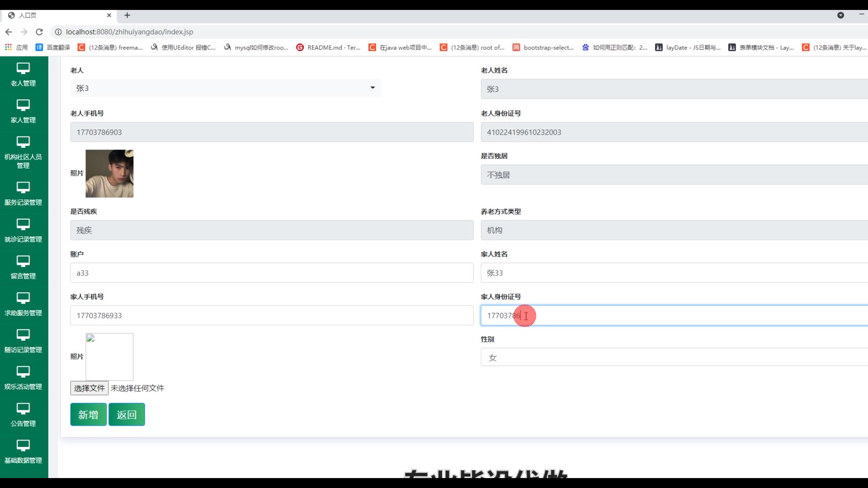
Task: Click the 账户 input field
Action: [x=271, y=273]
